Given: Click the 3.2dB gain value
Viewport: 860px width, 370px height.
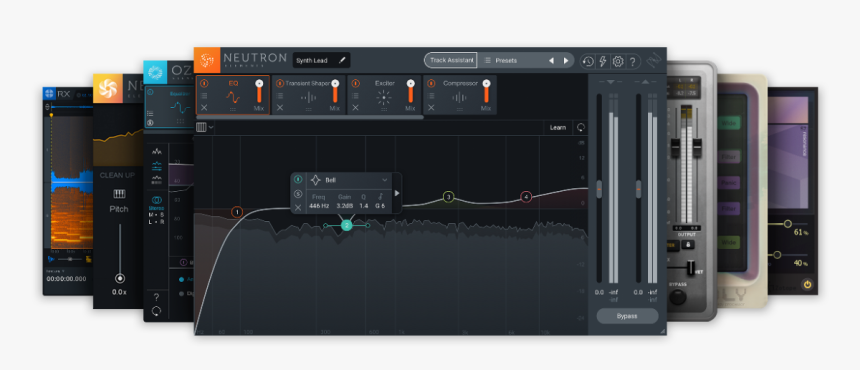Looking at the screenshot, I should pos(344,206).
